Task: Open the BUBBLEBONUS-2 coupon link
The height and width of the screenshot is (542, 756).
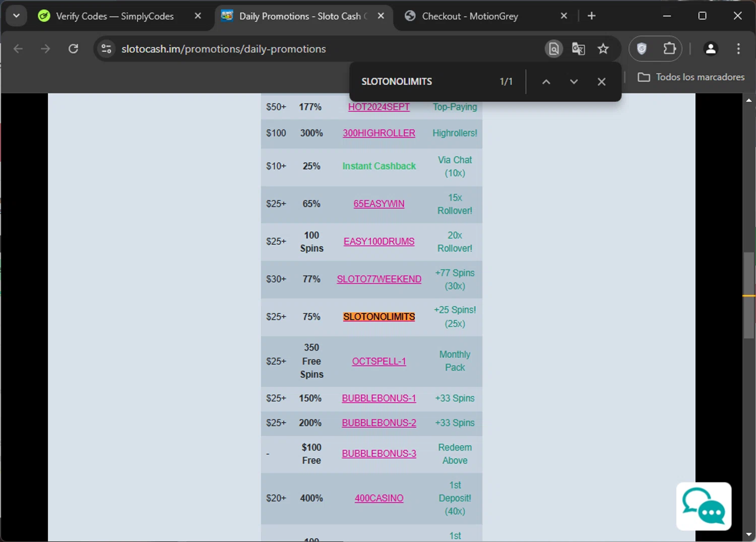Action: (379, 423)
